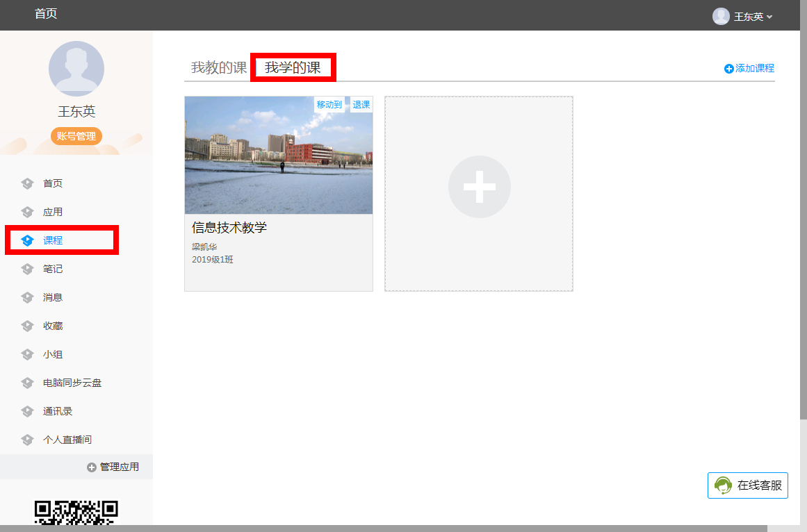Viewport: 807px width, 532px height.
Task: Open the 王东英 user dropdown arrow
Action: point(769,17)
